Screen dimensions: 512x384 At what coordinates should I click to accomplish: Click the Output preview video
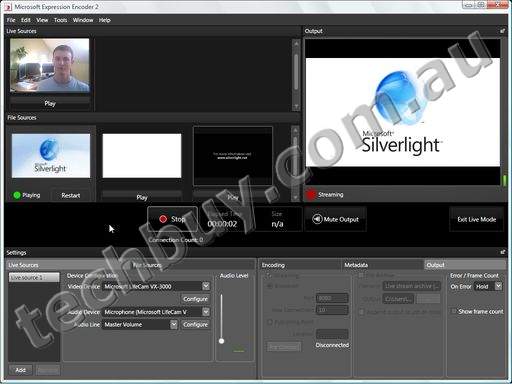403,112
